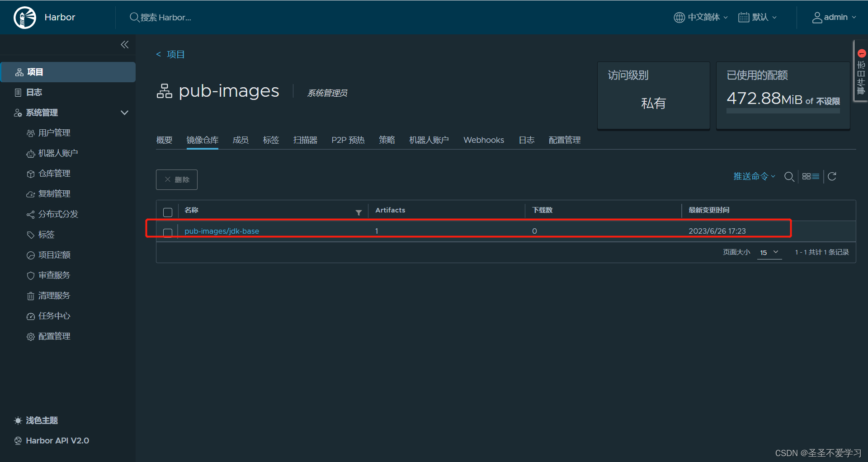The image size is (868, 462).
Task: Check the pub-images/jdk-base row checkbox
Action: [168, 233]
